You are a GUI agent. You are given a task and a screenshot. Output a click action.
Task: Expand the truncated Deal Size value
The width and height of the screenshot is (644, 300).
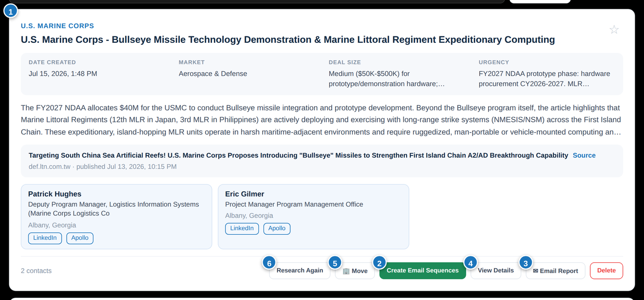pos(387,79)
